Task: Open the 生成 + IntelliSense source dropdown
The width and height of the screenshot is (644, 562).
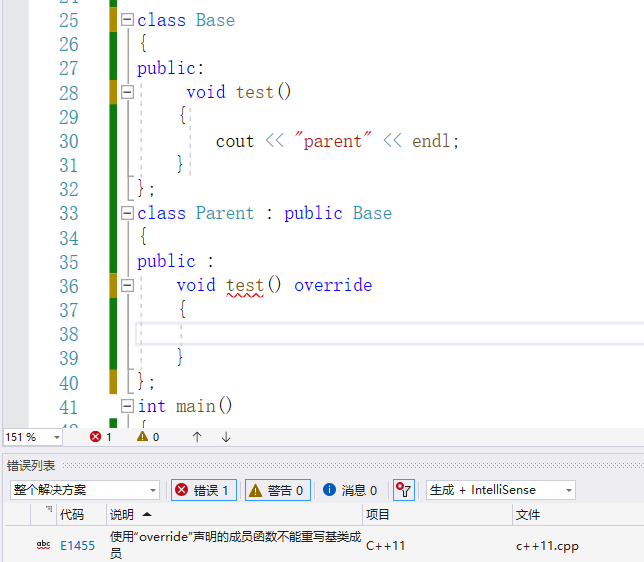Action: (x=501, y=490)
